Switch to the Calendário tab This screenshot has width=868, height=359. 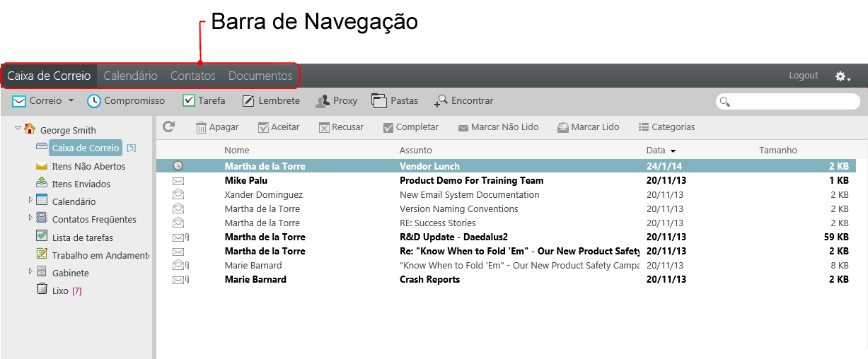click(x=131, y=76)
